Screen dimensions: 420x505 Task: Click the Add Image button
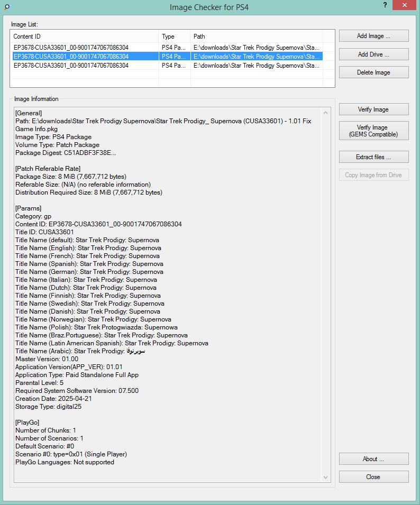pyautogui.click(x=373, y=36)
